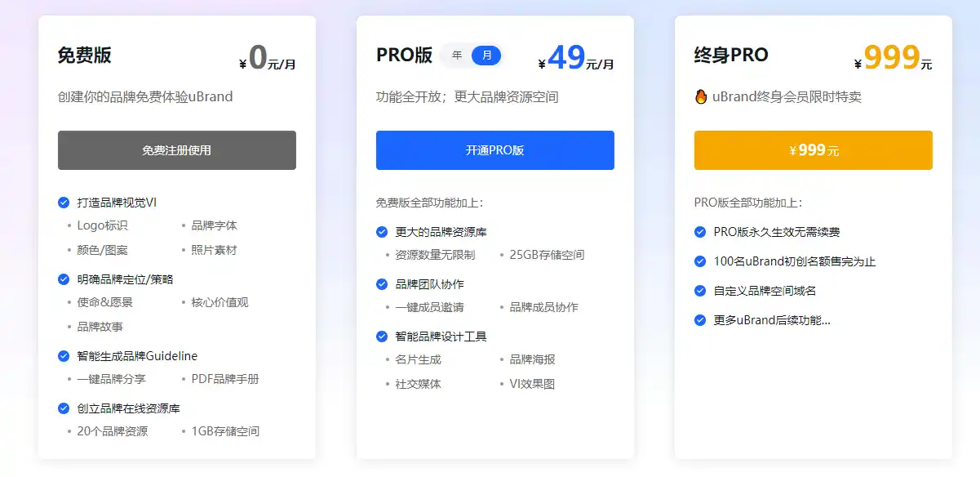This screenshot has width=980, height=477.
Task: Click the 品牌故事 feature item
Action: click(x=100, y=327)
